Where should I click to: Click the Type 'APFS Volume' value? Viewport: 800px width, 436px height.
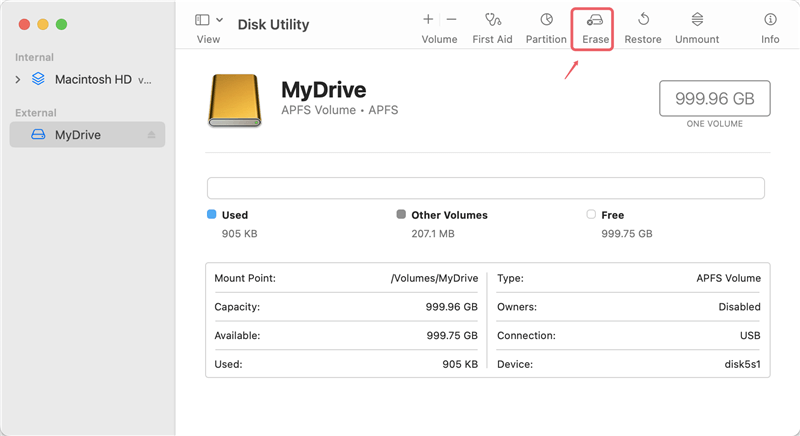tap(729, 278)
